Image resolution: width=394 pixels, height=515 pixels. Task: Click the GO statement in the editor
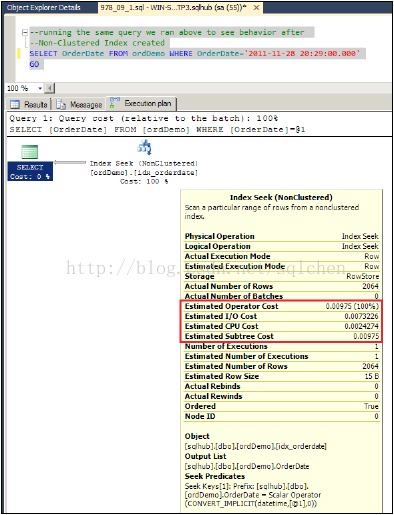(x=34, y=64)
